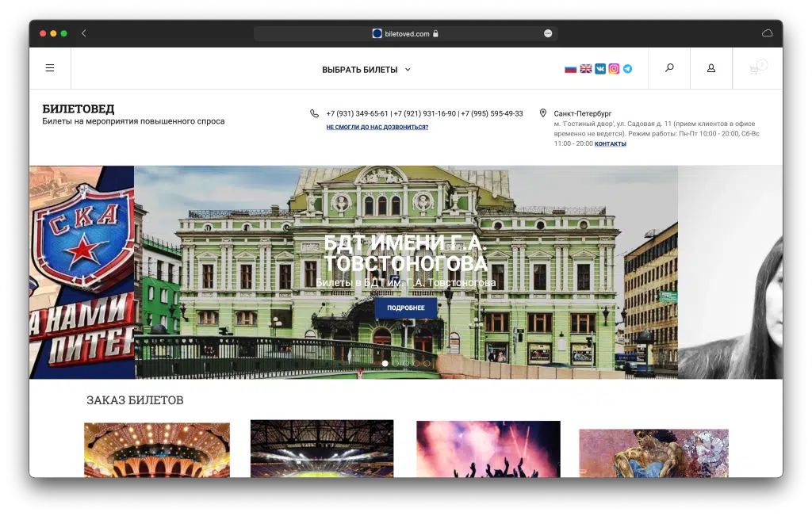
Task: Open the user account icon
Action: pyautogui.click(x=711, y=68)
